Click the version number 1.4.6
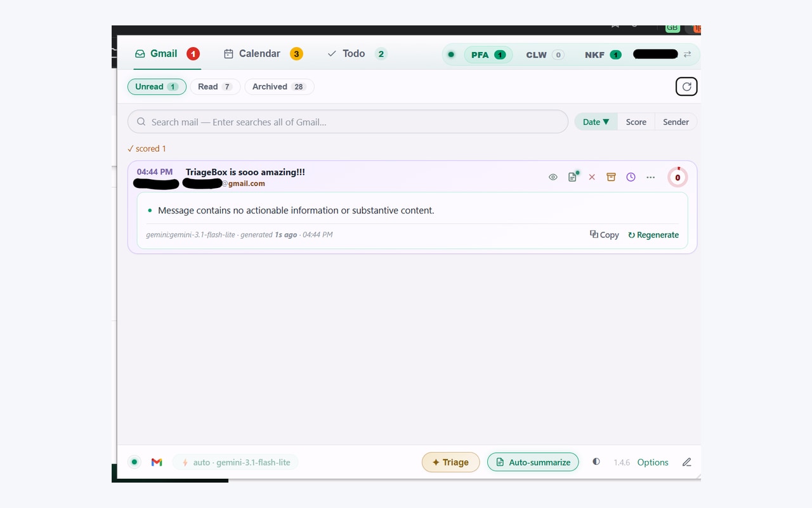The width and height of the screenshot is (812, 508). click(x=622, y=462)
